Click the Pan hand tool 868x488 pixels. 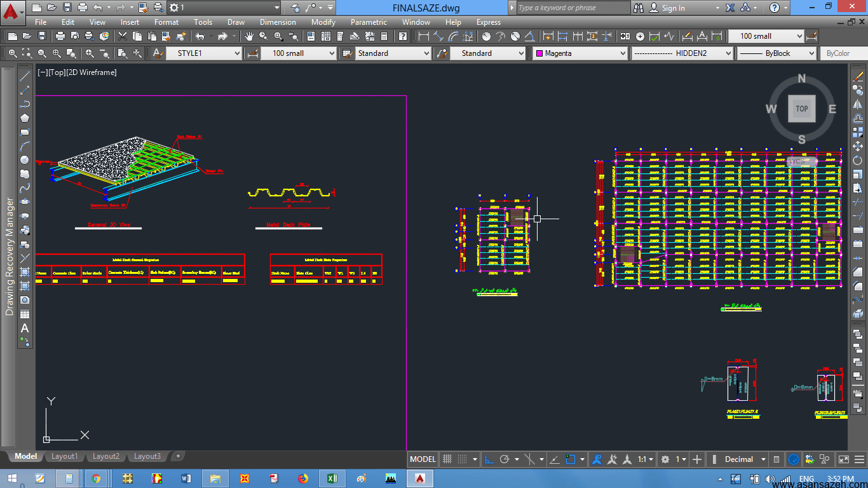(x=248, y=36)
